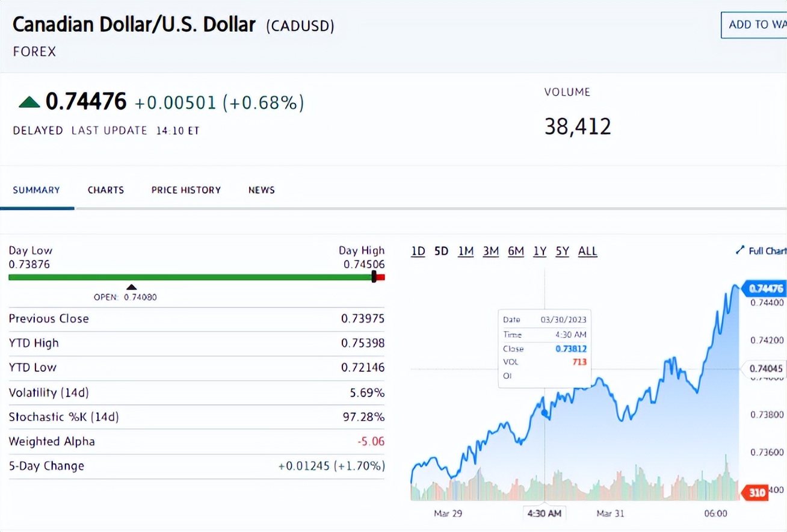Set chart range to 1D
The image size is (787, 532).
tap(418, 251)
